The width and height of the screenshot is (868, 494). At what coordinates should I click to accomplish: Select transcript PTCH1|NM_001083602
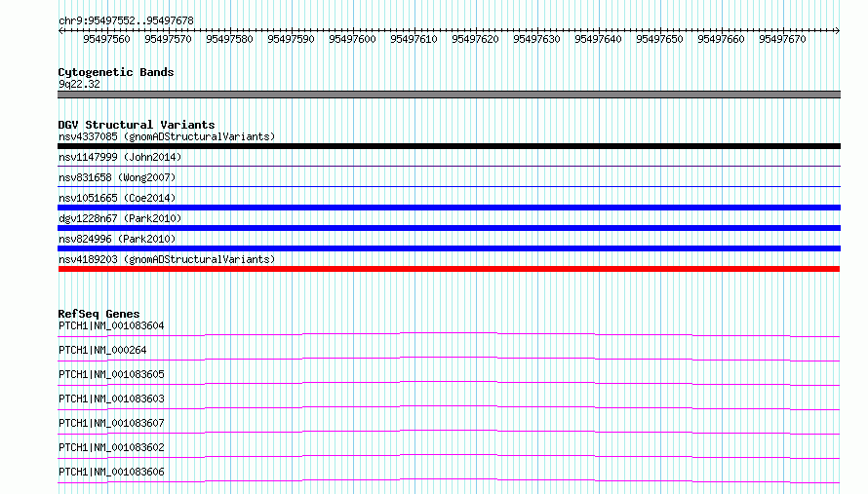111,447
